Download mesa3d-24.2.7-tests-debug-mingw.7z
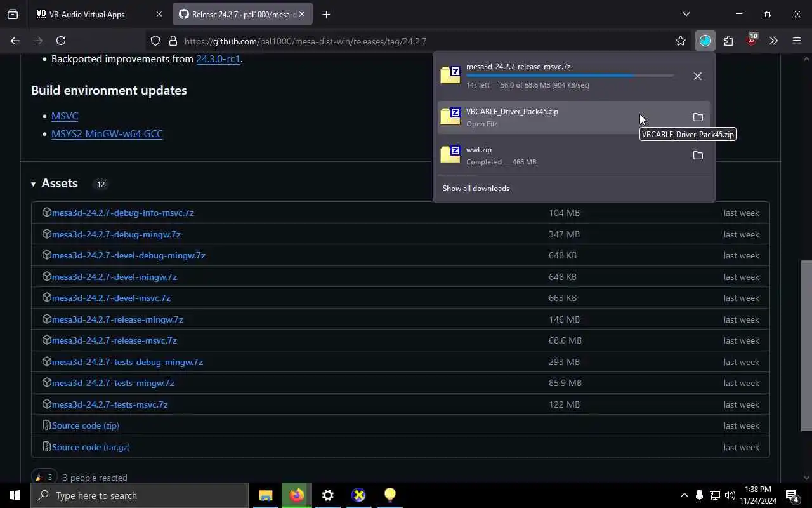The height and width of the screenshot is (508, 812). tap(128, 362)
